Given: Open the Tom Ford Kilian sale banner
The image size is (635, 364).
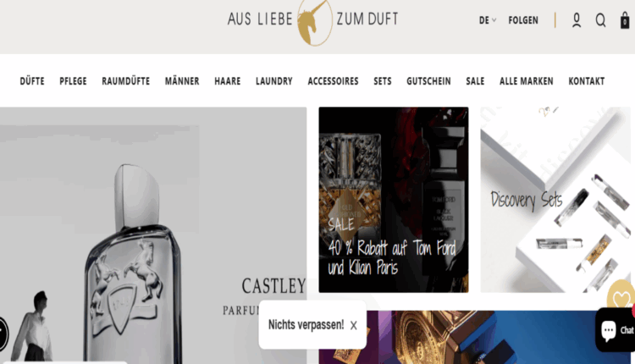Looking at the screenshot, I should pos(394,200).
